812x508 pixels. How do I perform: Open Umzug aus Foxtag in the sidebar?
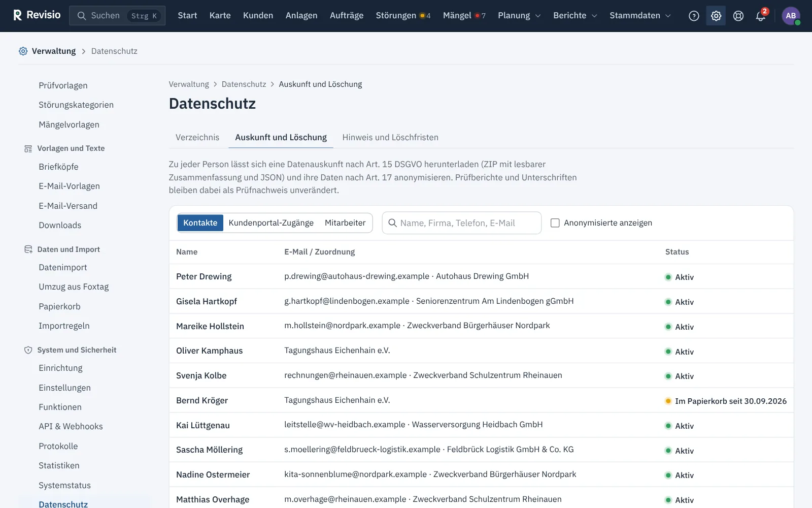pyautogui.click(x=74, y=287)
